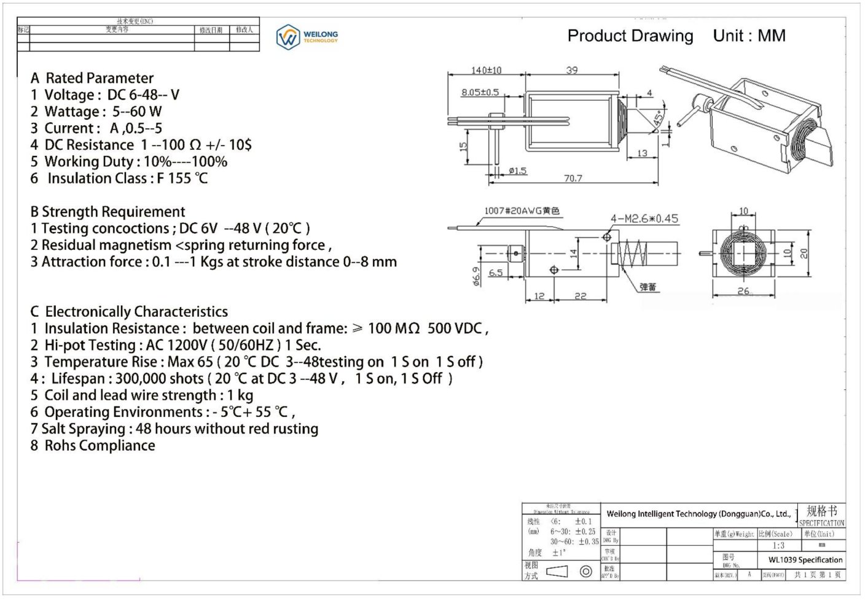This screenshot has height=614, width=868.
Task: Click the 'Lifespan : 300,000 shots' line
Action: [x=241, y=378]
